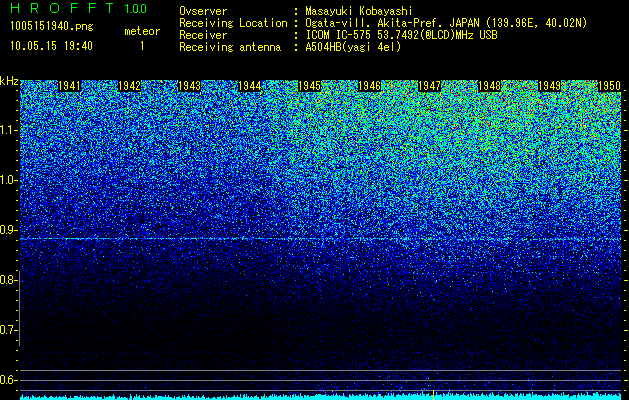Click the observer name Masayuki Kobayashi
Image resolution: width=629 pixels, height=400 pixels.
point(359,11)
